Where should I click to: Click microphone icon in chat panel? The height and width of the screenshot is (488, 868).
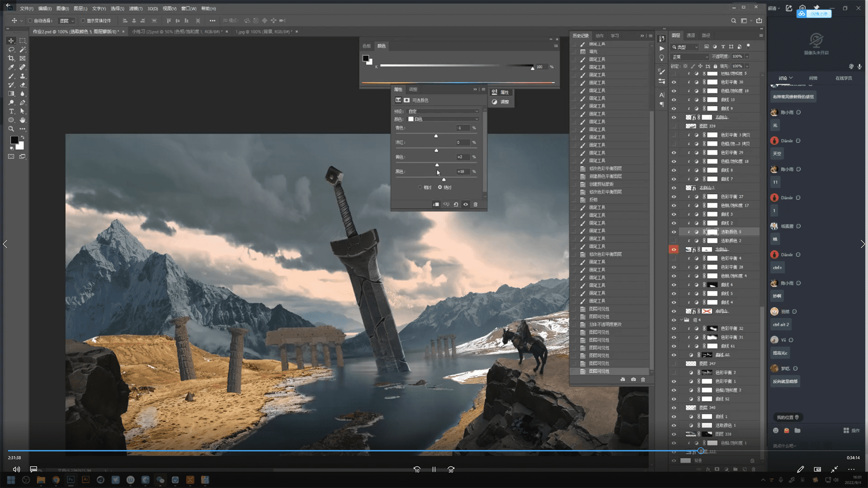coord(859,66)
